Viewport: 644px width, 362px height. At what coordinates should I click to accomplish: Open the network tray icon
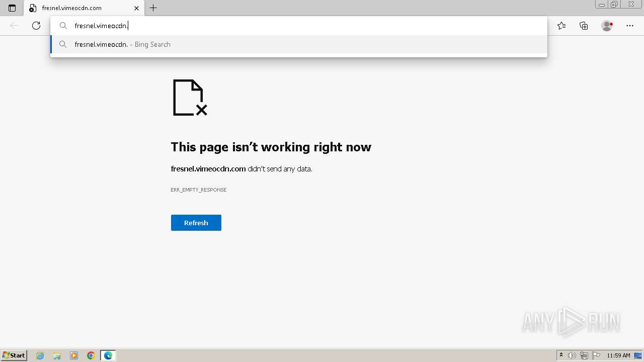click(584, 355)
